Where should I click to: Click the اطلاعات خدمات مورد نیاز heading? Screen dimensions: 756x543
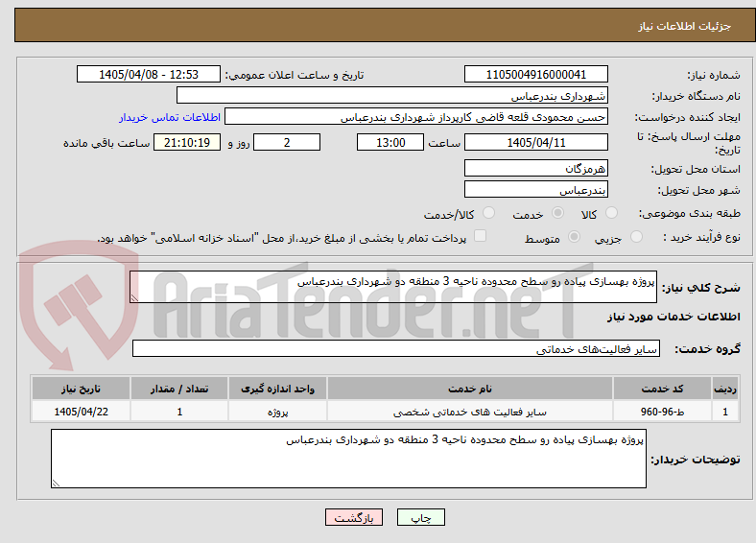click(x=673, y=317)
